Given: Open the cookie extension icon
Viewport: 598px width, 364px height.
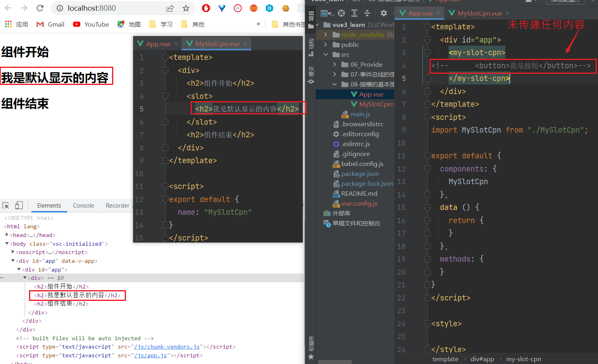Looking at the screenshot, I should point(285,8).
